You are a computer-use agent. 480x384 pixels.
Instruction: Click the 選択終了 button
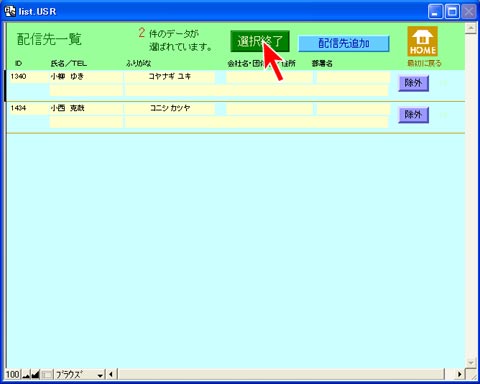260,41
